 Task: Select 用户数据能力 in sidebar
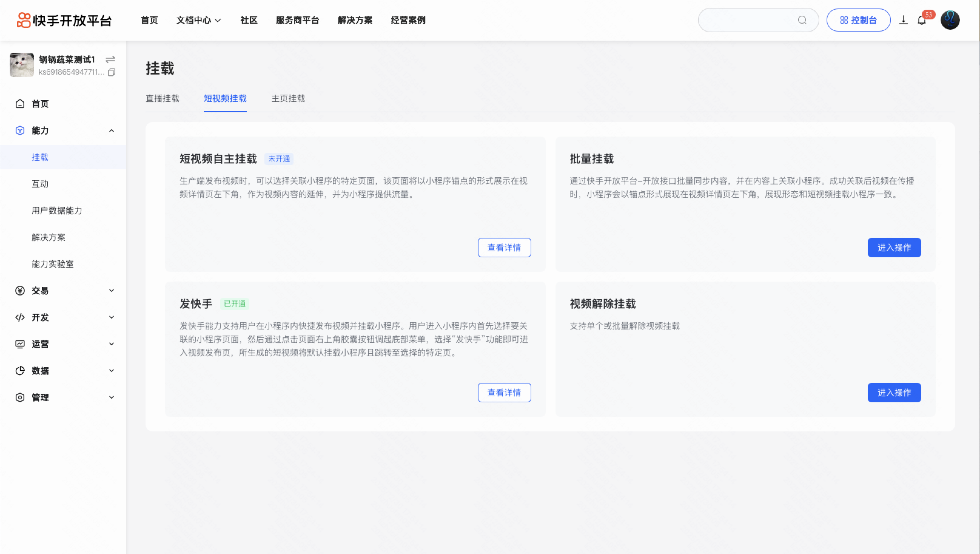coord(57,211)
